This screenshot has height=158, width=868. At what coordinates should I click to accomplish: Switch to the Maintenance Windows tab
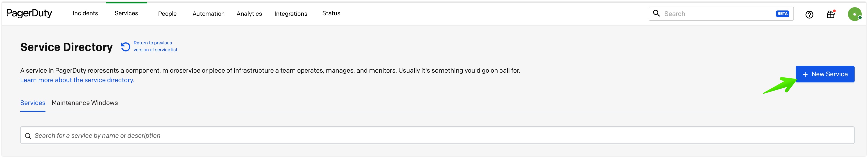85,103
